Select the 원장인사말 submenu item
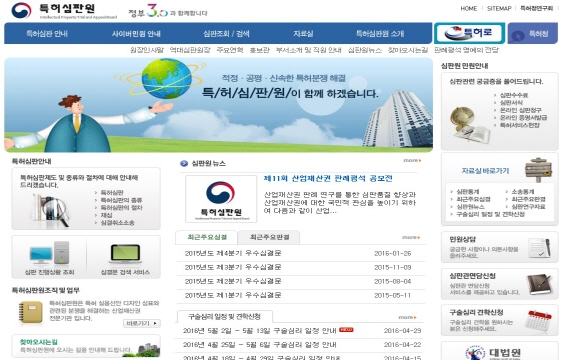The width and height of the screenshot is (567, 360). click(147, 50)
